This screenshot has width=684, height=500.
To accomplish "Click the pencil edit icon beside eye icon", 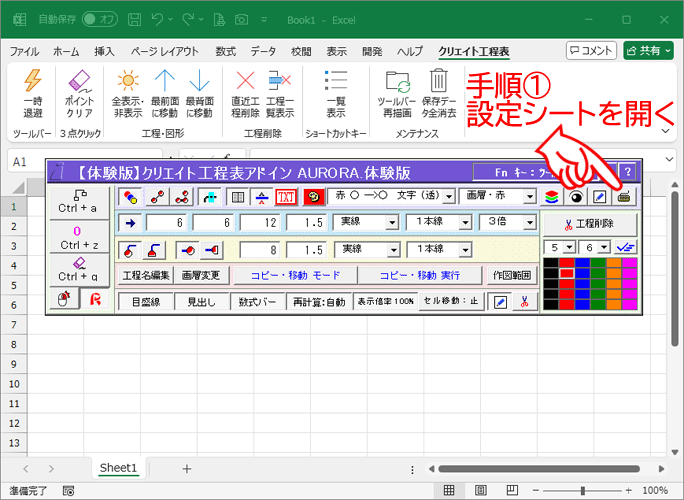I will click(x=599, y=197).
